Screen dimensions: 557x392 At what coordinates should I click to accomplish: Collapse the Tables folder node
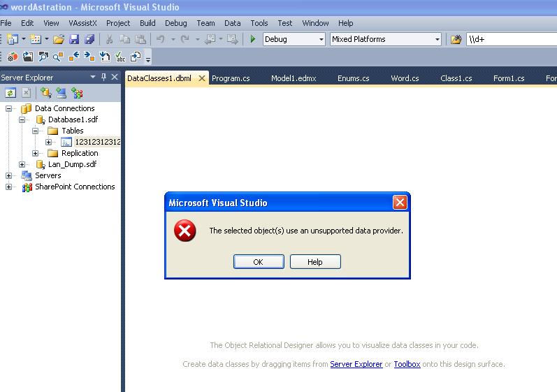35,131
